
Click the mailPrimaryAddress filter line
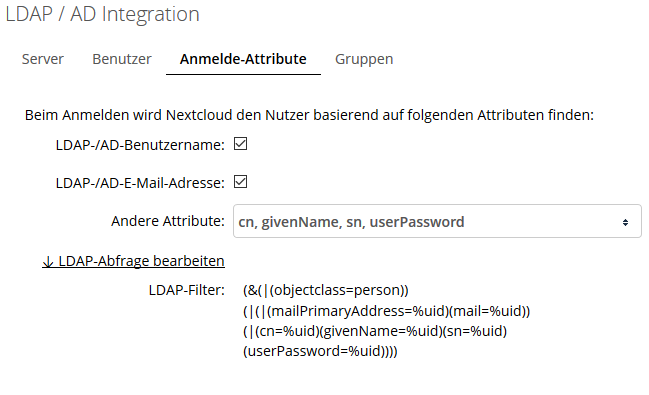[387, 311]
